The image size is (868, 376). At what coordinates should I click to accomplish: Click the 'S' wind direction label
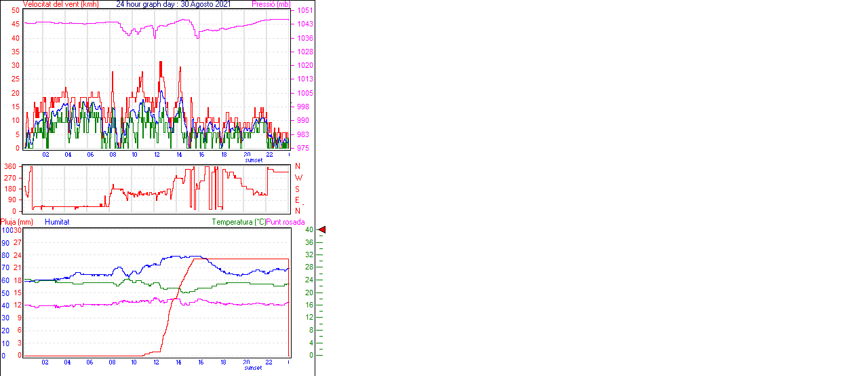[x=297, y=189]
